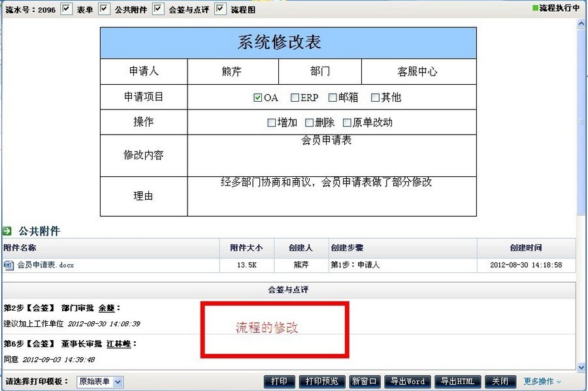
Task: Uncheck the 流程图 checkbox
Action: 220,9
